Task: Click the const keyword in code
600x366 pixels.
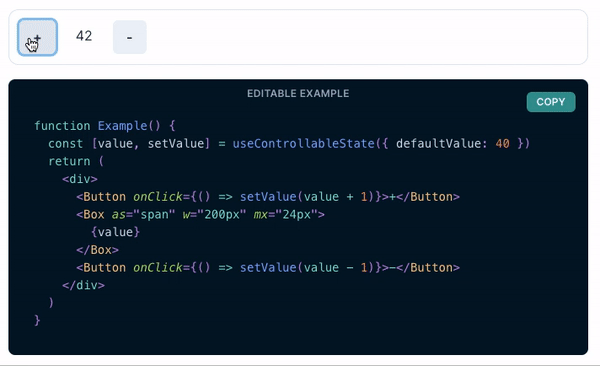Action: pos(65,144)
